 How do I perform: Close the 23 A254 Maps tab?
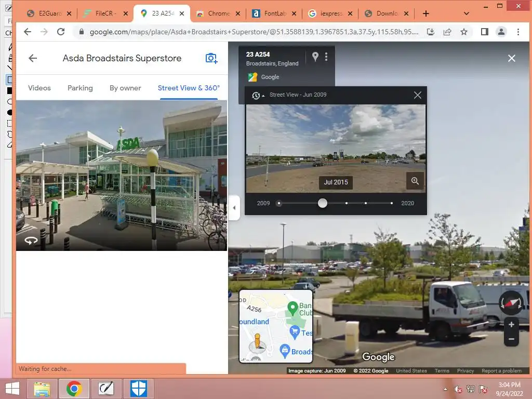[181, 14]
